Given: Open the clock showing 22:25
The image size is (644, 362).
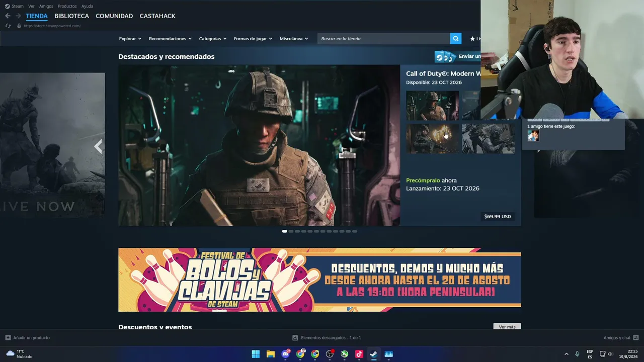Looking at the screenshot, I should (x=628, y=354).
